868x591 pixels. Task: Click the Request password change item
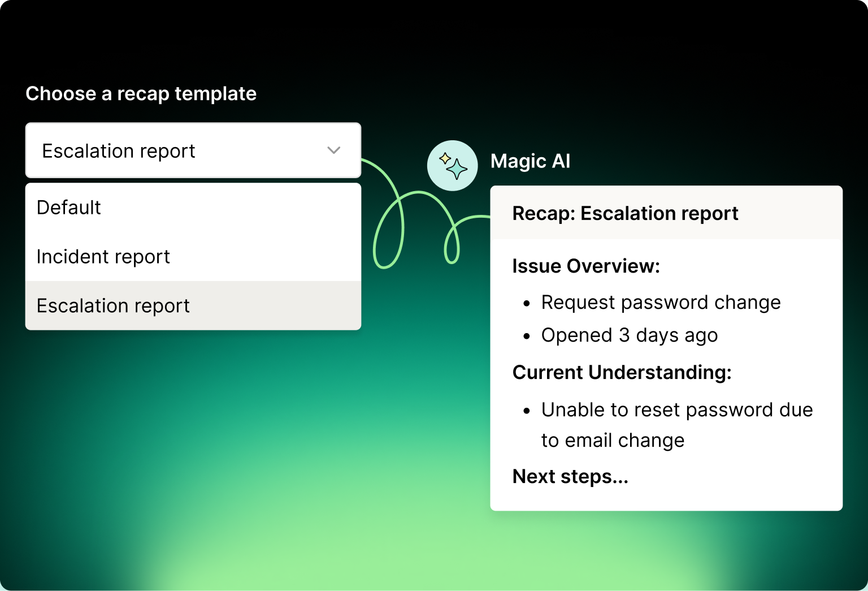click(661, 303)
